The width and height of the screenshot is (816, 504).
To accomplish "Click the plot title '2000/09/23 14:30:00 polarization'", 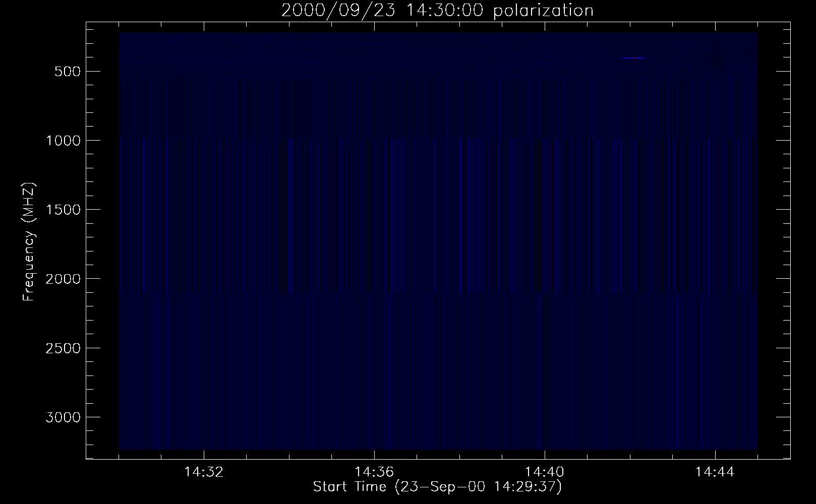I will 437,10.
